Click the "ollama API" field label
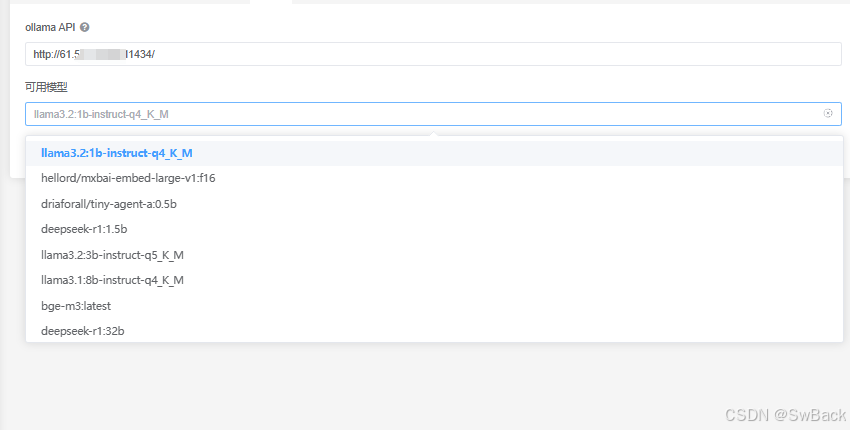850x430 pixels. click(50, 27)
